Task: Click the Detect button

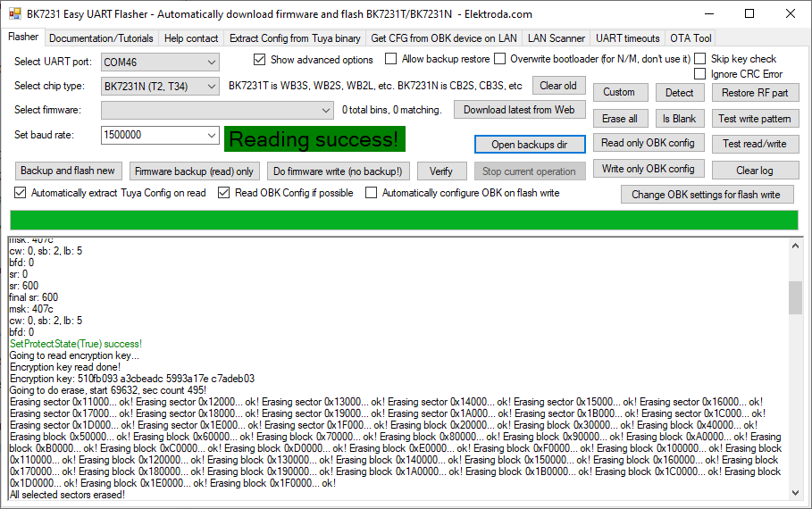Action: point(680,93)
